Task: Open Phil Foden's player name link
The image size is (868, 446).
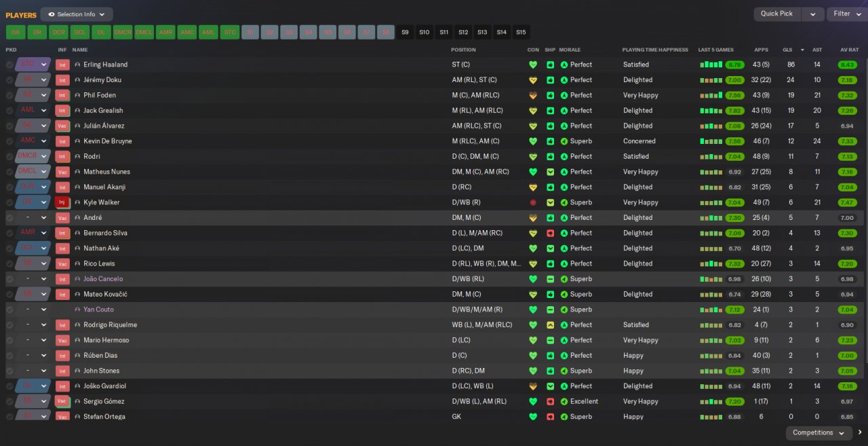Action: pyautogui.click(x=100, y=95)
